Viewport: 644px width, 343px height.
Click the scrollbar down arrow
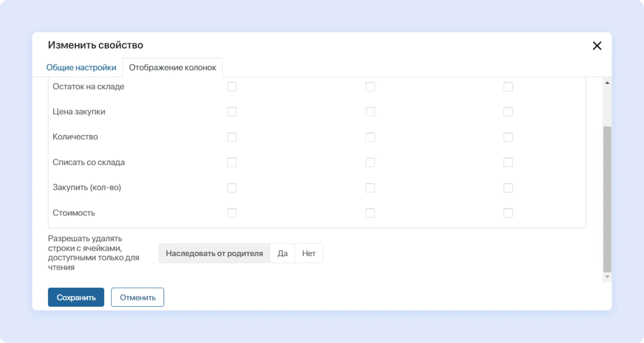coord(607,277)
